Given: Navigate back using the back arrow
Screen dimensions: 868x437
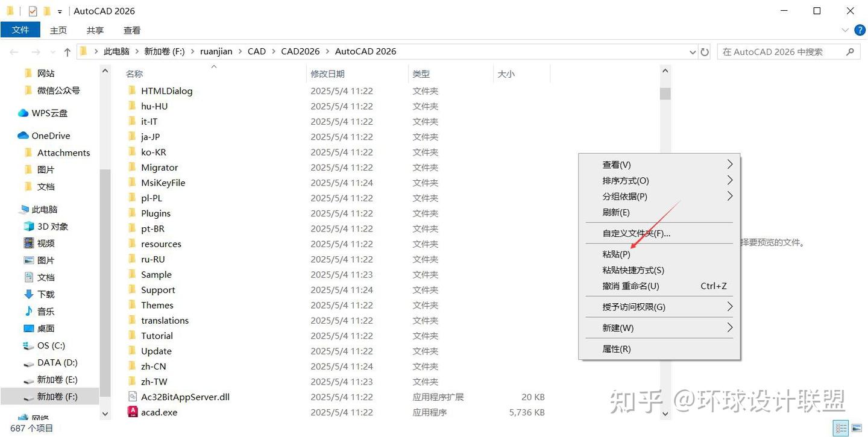Looking at the screenshot, I should (14, 51).
